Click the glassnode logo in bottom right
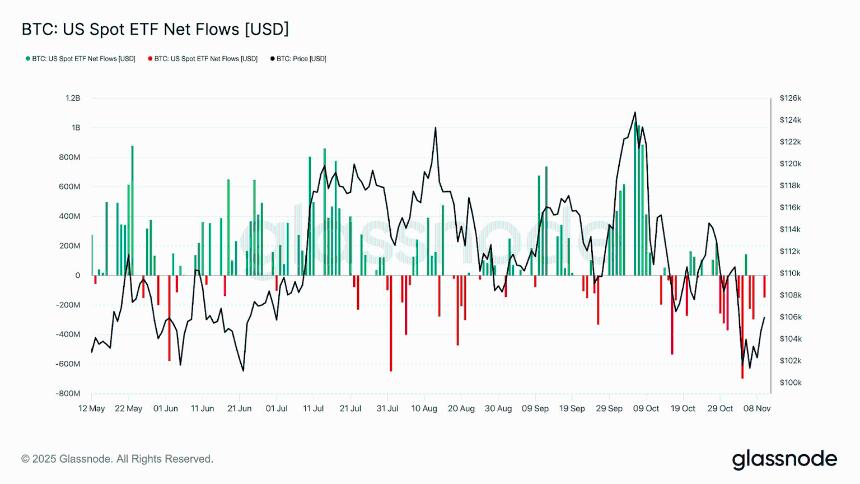Image resolution: width=860 pixels, height=484 pixels. 785,459
